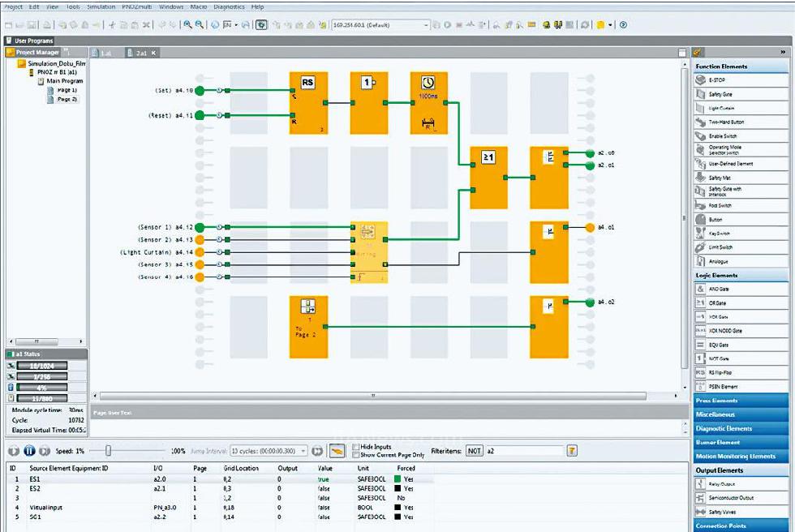This screenshot has width=795, height=532.
Task: Click the yellow filter icon beside filter field
Action: pos(572,451)
